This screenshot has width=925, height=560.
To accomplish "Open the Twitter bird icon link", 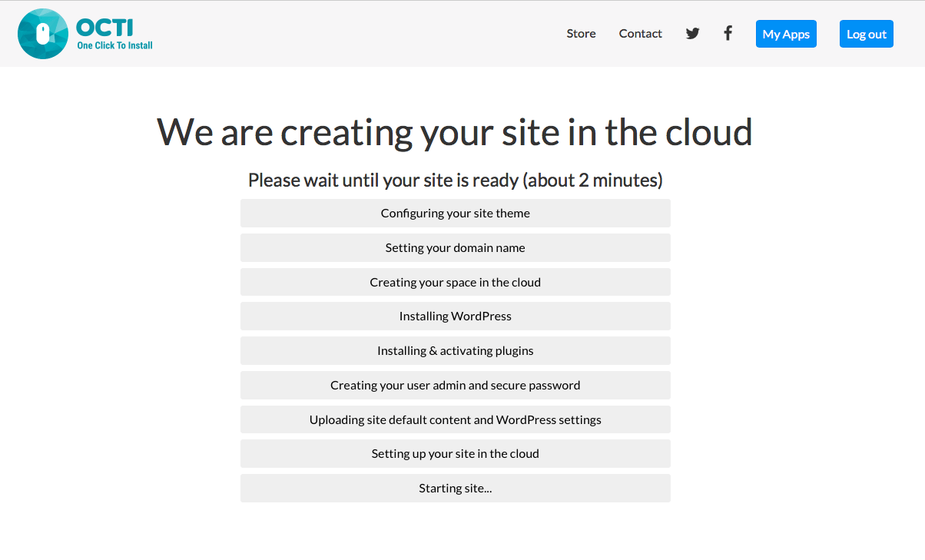I will pyautogui.click(x=692, y=34).
